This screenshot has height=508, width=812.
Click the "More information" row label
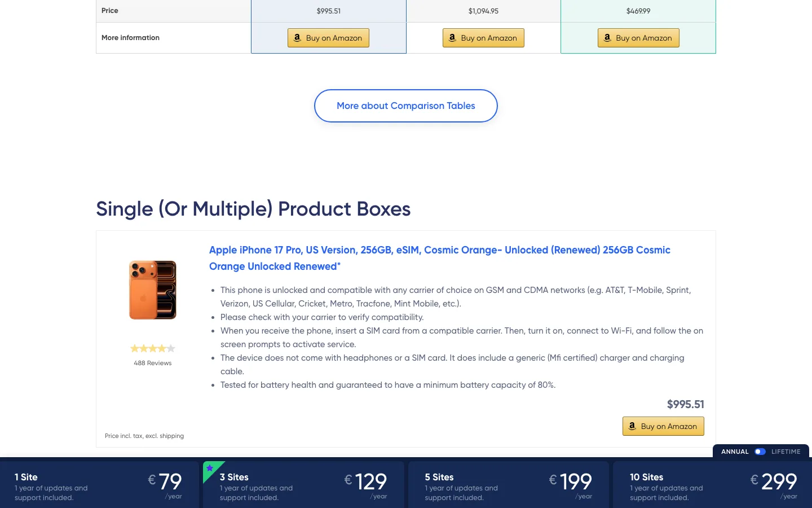(130, 38)
